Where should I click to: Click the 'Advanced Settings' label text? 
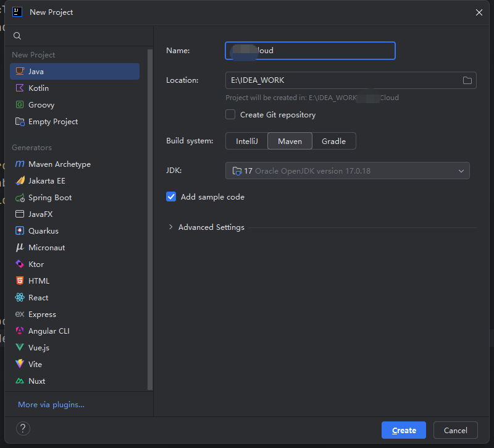click(x=211, y=227)
